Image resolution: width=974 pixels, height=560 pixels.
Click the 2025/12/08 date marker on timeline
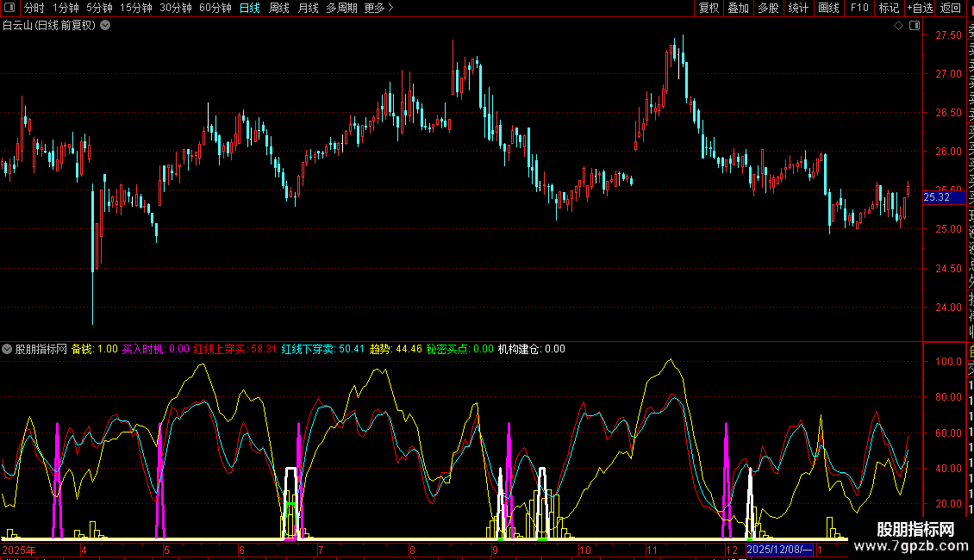[x=779, y=550]
